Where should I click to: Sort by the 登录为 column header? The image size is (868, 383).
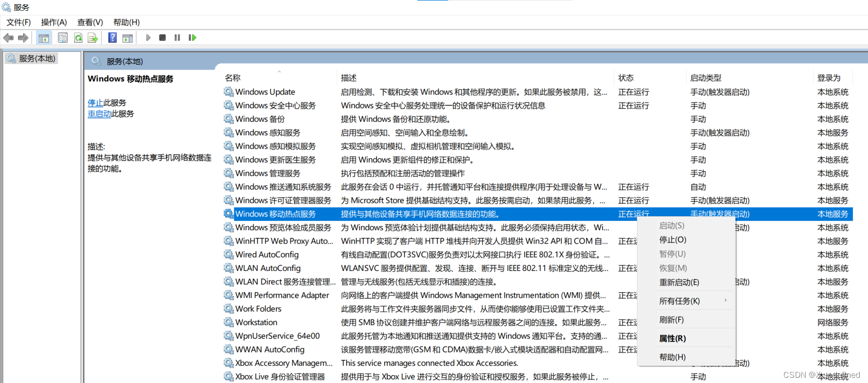829,78
